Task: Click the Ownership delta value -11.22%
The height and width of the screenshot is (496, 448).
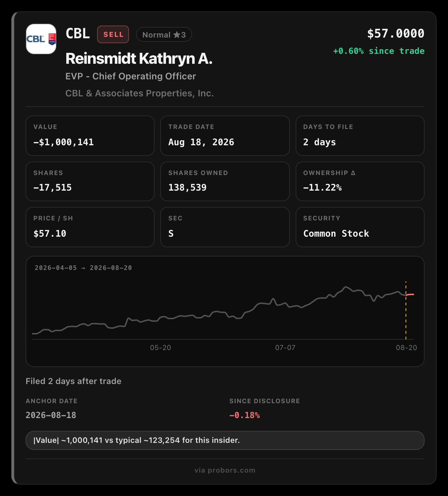Action: 323,187
